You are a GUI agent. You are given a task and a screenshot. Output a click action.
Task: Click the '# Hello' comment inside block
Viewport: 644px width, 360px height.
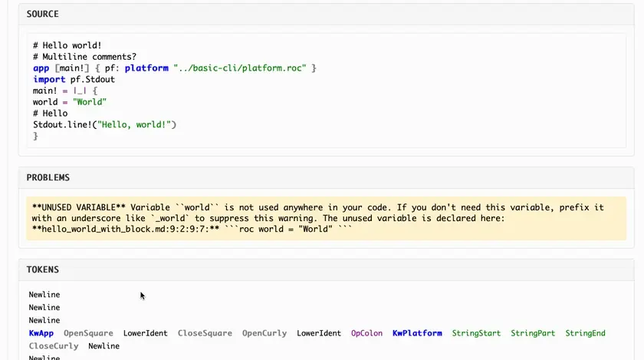tap(50, 113)
